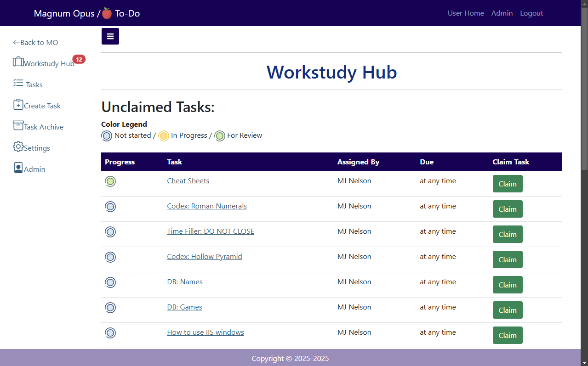Click the Workstudy Hub page heading
This screenshot has height=366, width=588.
331,72
